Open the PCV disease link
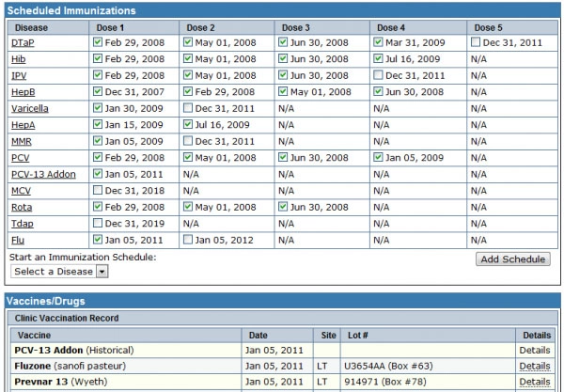 (20, 158)
